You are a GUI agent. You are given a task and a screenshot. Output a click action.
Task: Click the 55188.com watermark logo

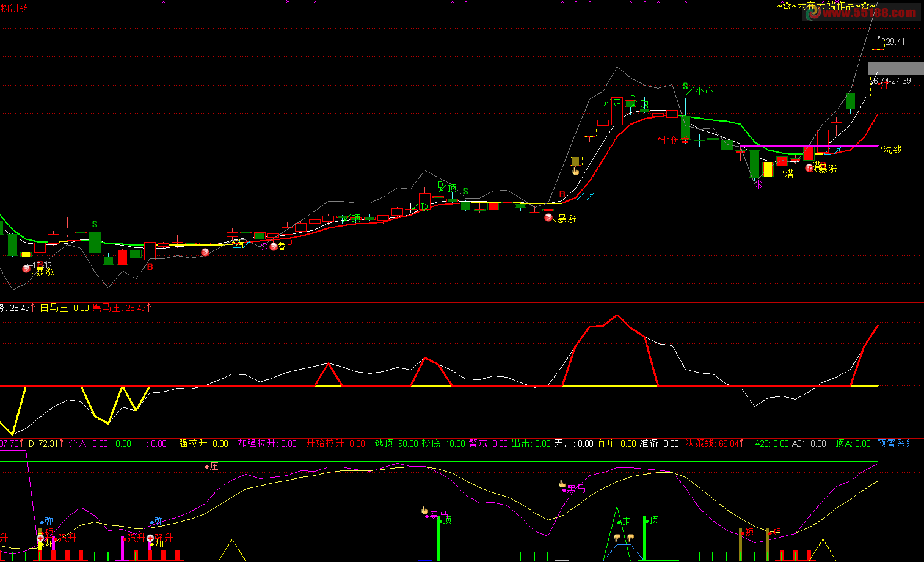coord(861,13)
